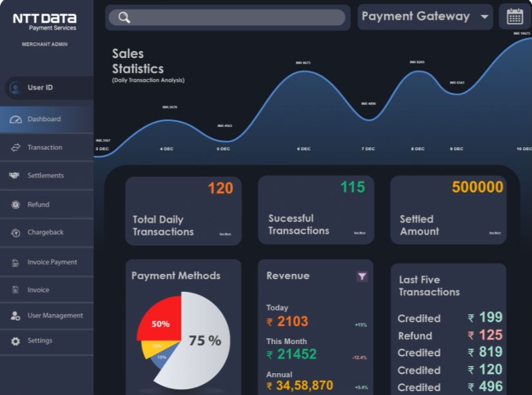Click the Invoice Payment document icon
Viewport: 532px width, 395px height.
coord(15,263)
